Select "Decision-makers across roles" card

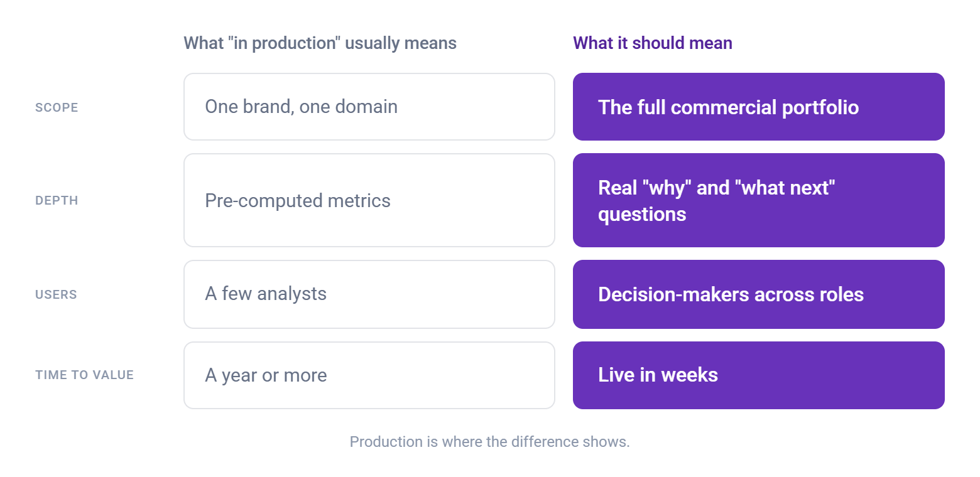coord(759,294)
